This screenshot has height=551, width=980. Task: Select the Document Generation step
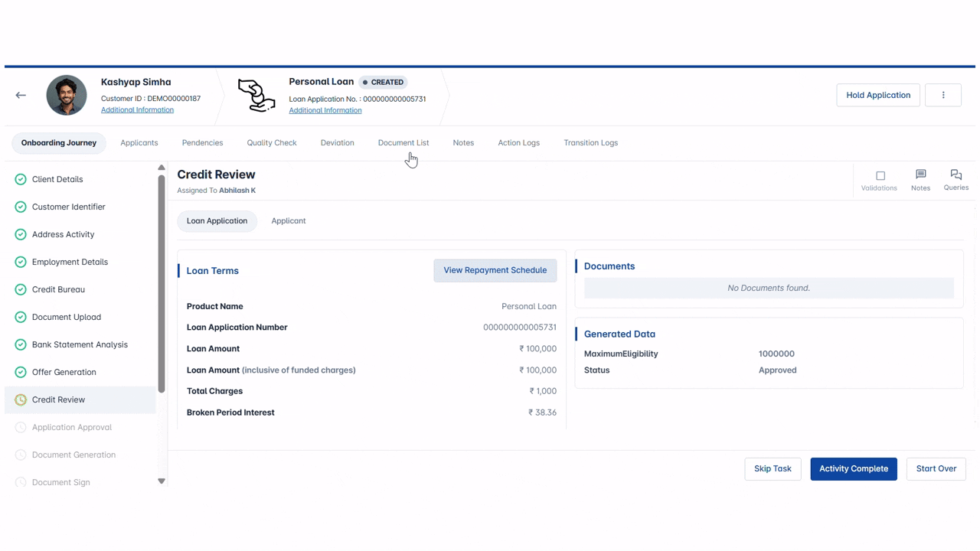click(x=80, y=455)
